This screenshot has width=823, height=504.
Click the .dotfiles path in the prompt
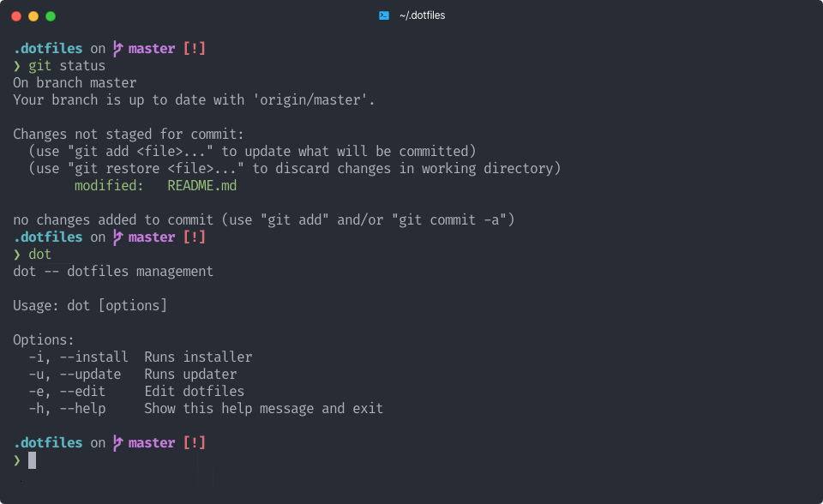tap(47, 48)
